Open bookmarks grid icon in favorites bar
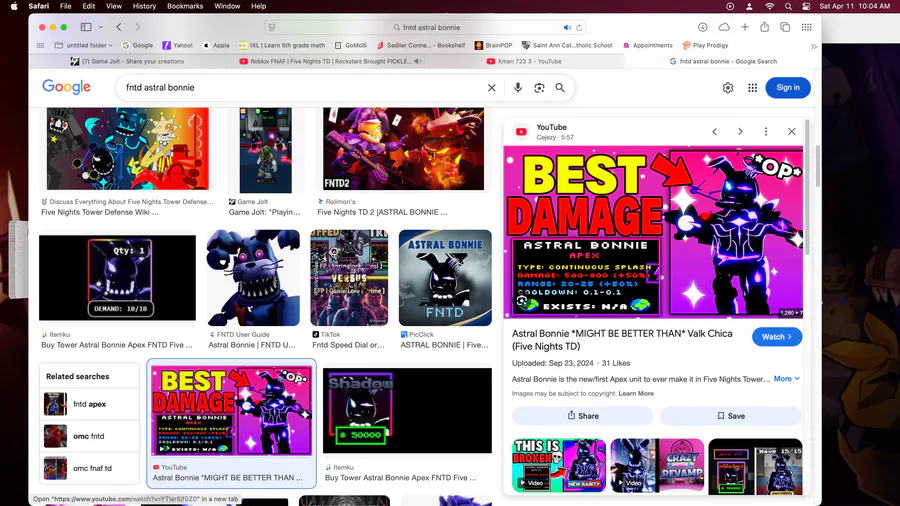 (x=40, y=45)
